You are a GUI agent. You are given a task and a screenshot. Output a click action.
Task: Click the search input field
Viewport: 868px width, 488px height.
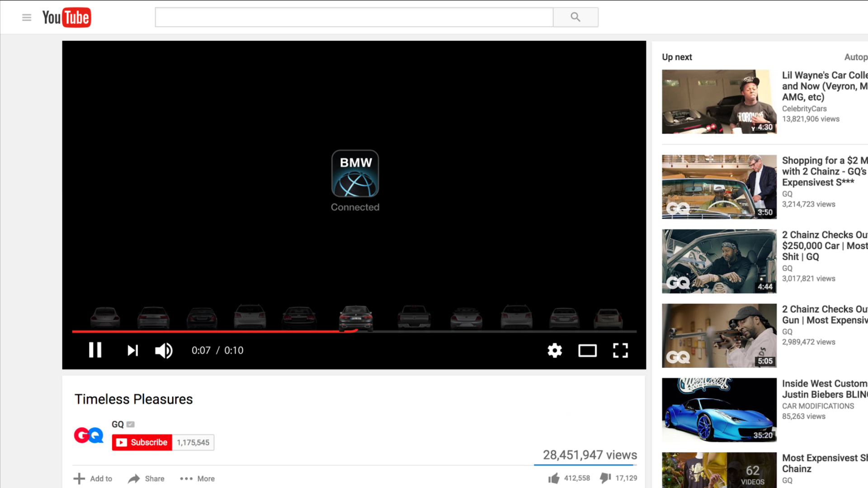(x=354, y=17)
